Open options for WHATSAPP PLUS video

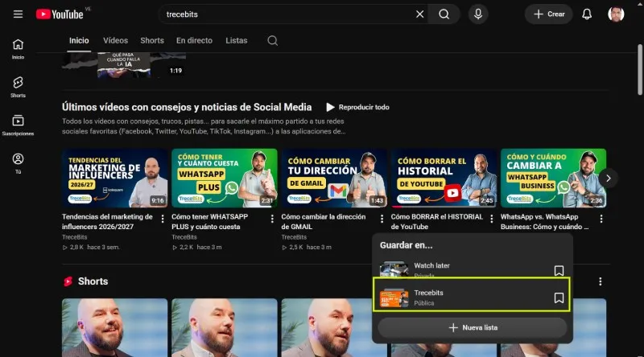(272, 219)
